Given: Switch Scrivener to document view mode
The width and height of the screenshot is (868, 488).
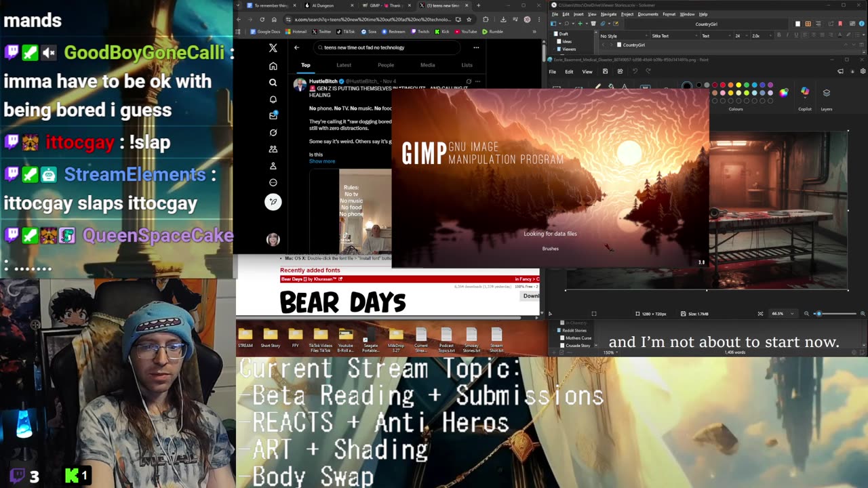Looking at the screenshot, I should 797,24.
